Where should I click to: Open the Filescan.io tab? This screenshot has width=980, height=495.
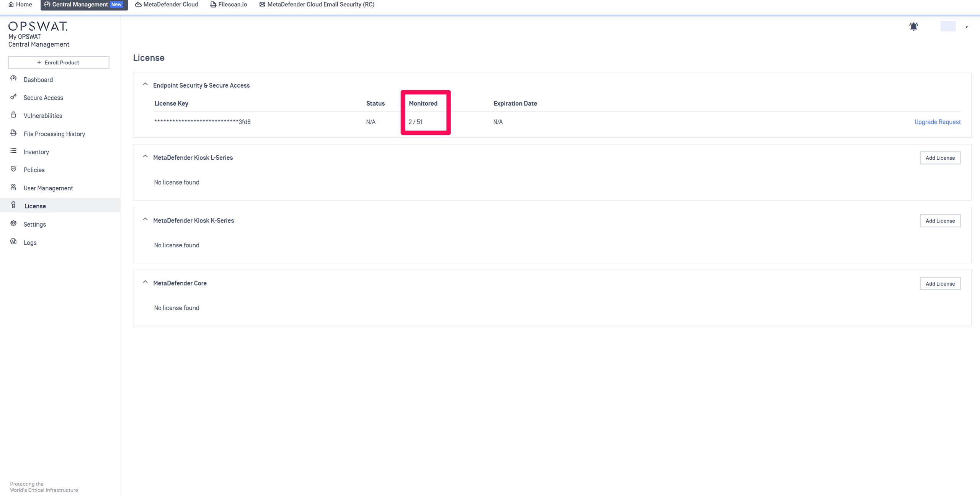(229, 5)
